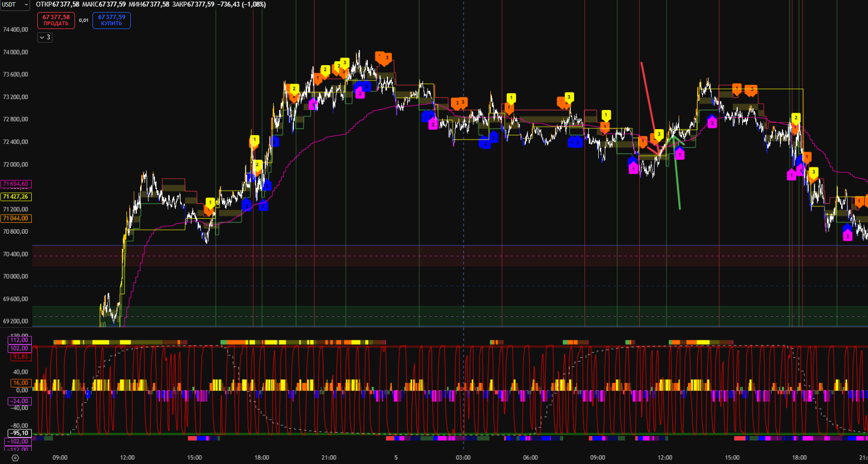This screenshot has width=868, height=464.
Task: Click the orange 71044,00 price label
Action: [16, 218]
